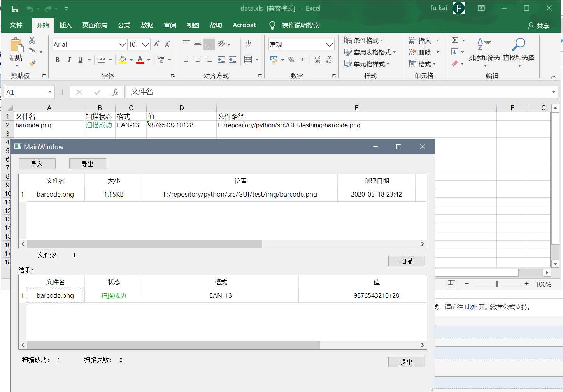The image size is (563, 392).
Task: Click the Redo arrow in Excel title bar
Action: click(48, 9)
